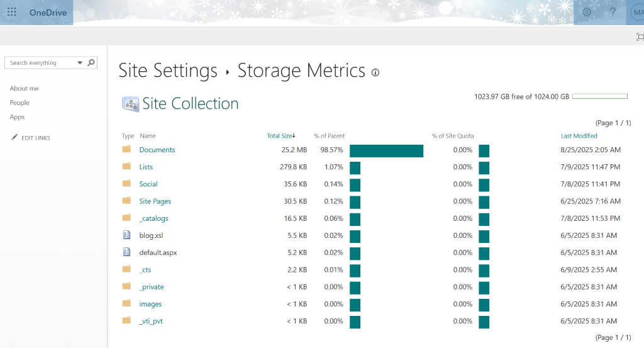Screen dimensions: 644x348
Task: Navigate to the Site Settings breadcrumb
Action: point(168,70)
